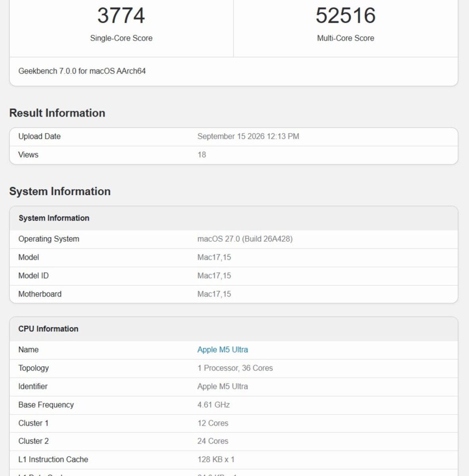Click the Cluster 1 label
Image resolution: width=469 pixels, height=476 pixels.
[x=33, y=423]
